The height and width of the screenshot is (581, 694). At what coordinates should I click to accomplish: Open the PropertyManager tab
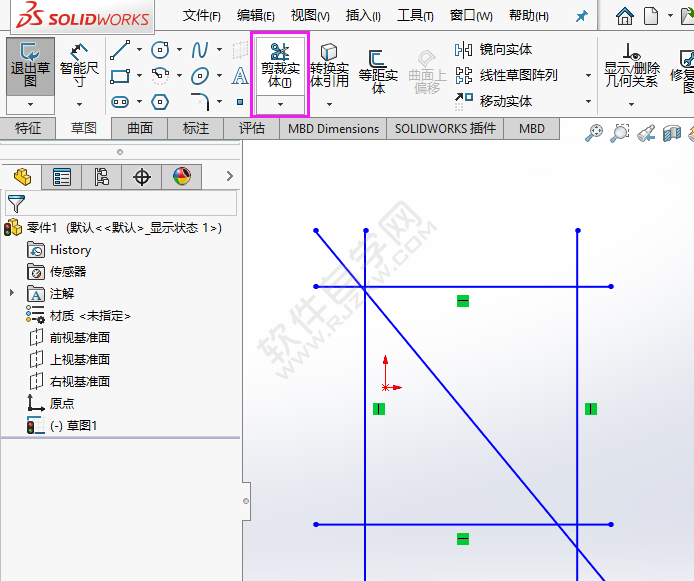tap(62, 177)
